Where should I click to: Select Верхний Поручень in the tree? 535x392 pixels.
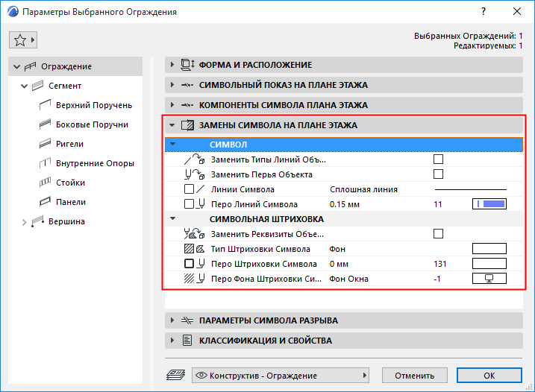click(94, 105)
